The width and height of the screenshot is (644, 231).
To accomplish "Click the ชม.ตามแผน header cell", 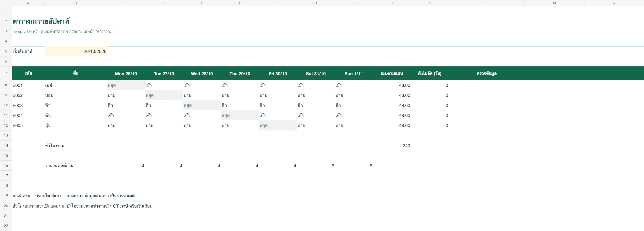I will click(x=392, y=73).
